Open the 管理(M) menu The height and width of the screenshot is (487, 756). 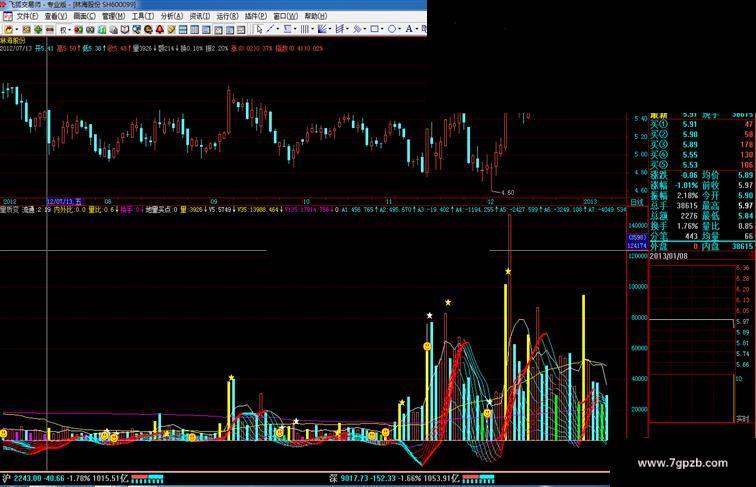(x=113, y=16)
